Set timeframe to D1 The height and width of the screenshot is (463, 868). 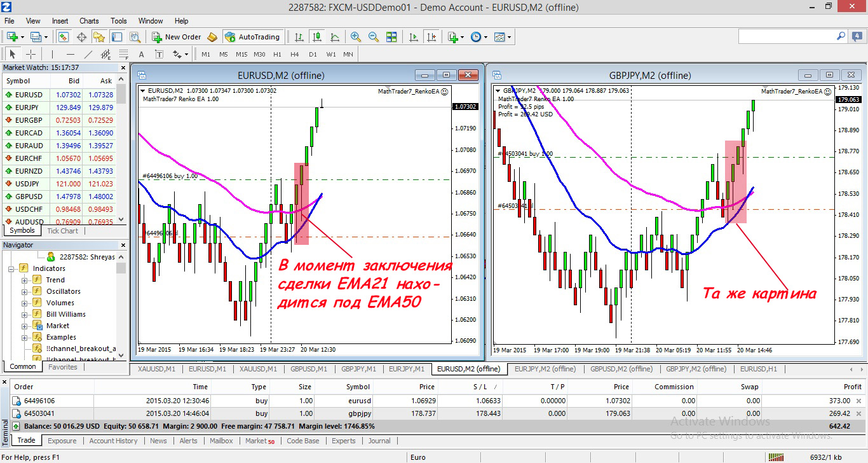pyautogui.click(x=313, y=55)
